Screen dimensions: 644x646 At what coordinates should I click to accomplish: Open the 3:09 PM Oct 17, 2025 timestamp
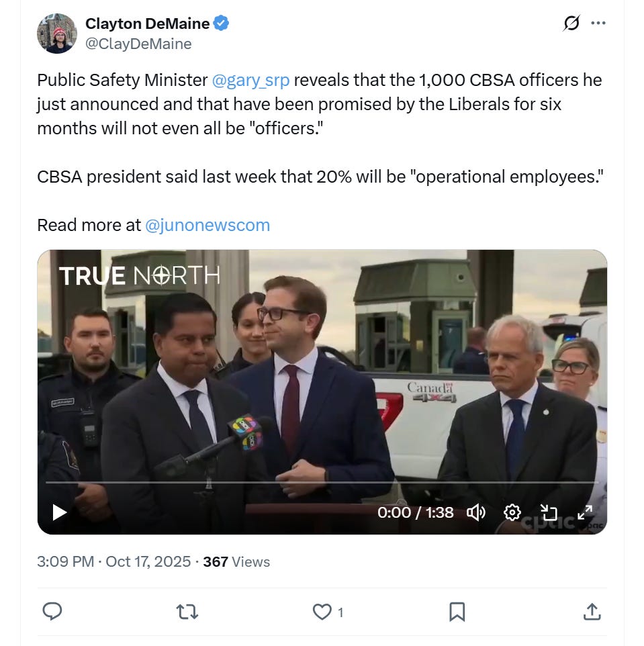tap(113, 562)
